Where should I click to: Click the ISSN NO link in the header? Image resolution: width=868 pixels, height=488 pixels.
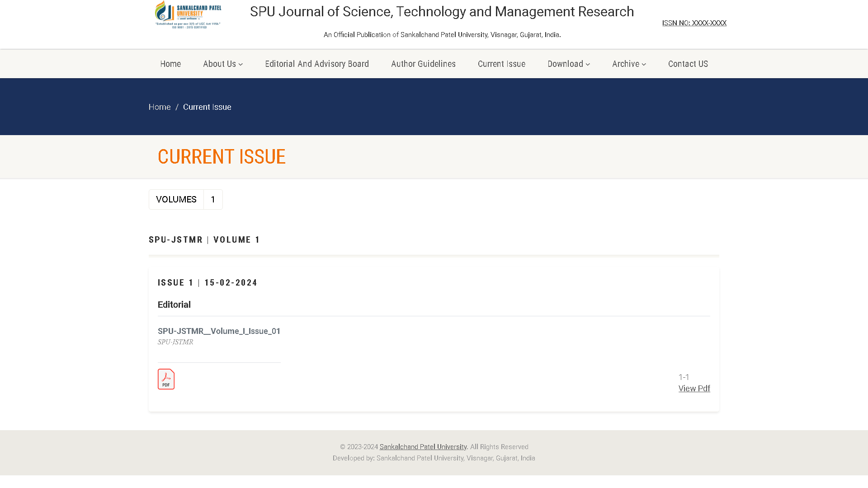click(x=694, y=23)
